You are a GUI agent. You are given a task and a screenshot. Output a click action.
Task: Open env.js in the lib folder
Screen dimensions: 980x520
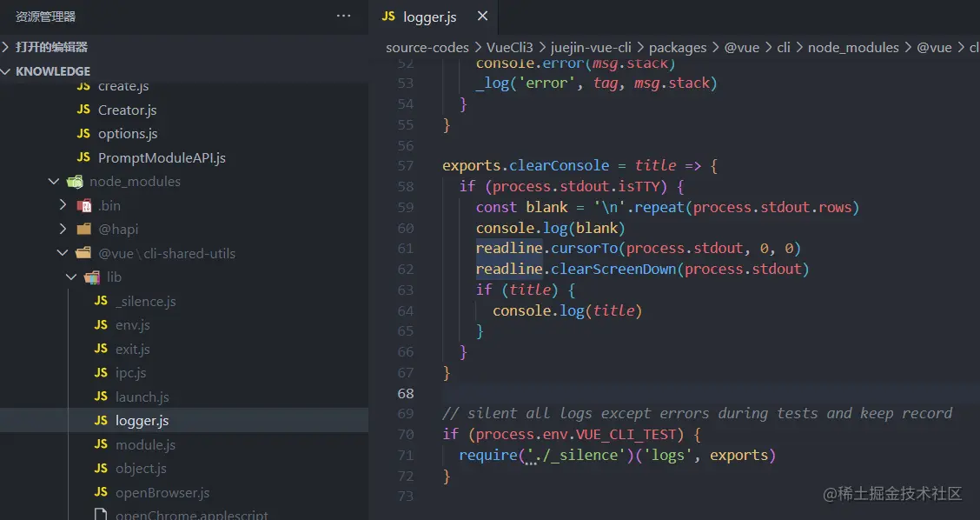tap(133, 324)
